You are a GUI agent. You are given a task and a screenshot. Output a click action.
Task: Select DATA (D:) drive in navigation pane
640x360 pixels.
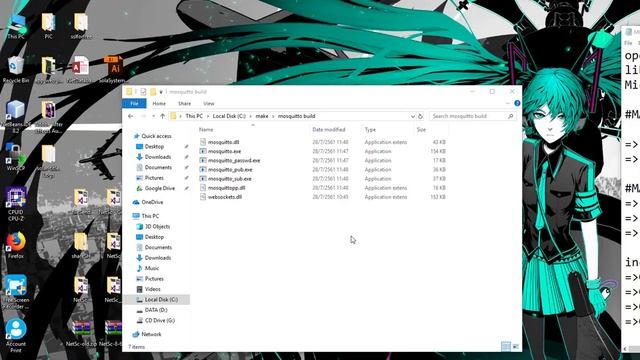coord(156,310)
